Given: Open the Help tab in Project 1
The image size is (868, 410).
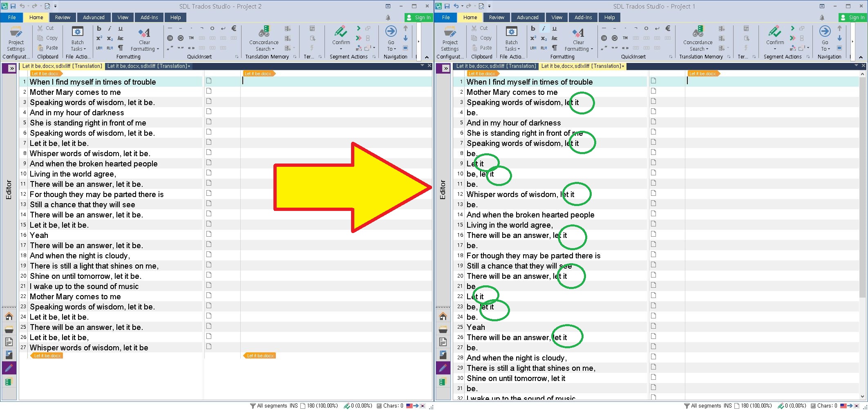Looking at the screenshot, I should (x=610, y=18).
